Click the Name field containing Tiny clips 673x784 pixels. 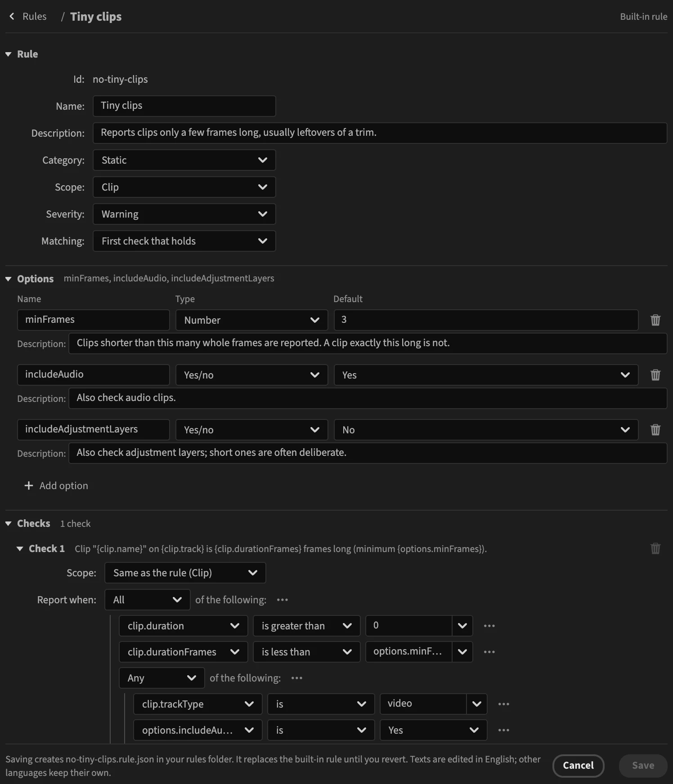(x=184, y=106)
